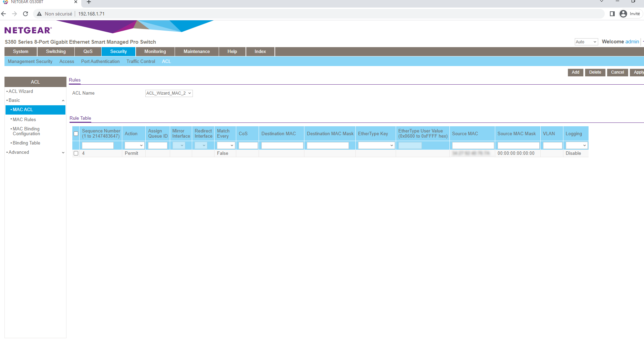644x343 pixels.
Task: Open the Action dropdown in the rule table
Action: pos(134,146)
